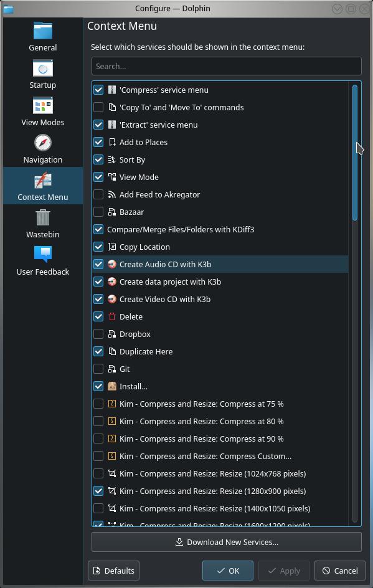Check the Git checkbox

point(98,369)
